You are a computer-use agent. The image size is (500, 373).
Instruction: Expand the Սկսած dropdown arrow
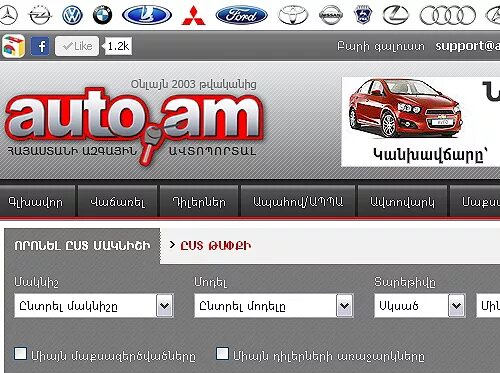pyautogui.click(x=457, y=305)
